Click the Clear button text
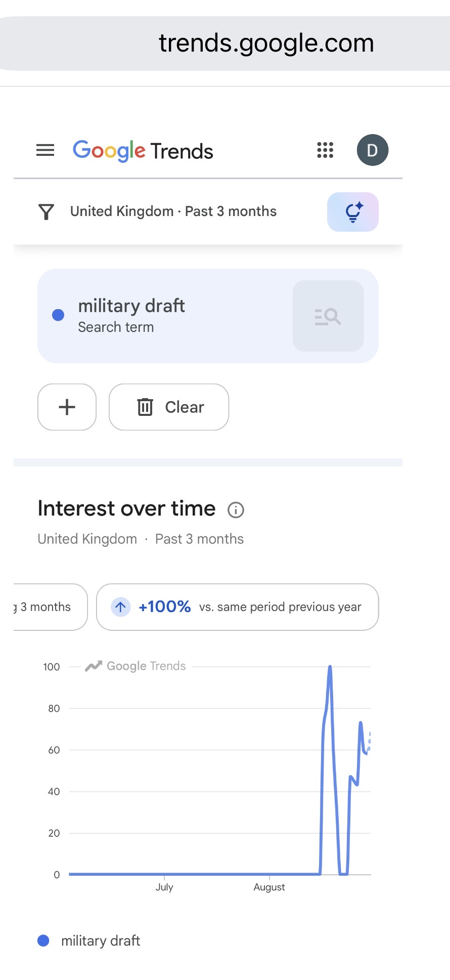The image size is (450, 980). pos(185,407)
